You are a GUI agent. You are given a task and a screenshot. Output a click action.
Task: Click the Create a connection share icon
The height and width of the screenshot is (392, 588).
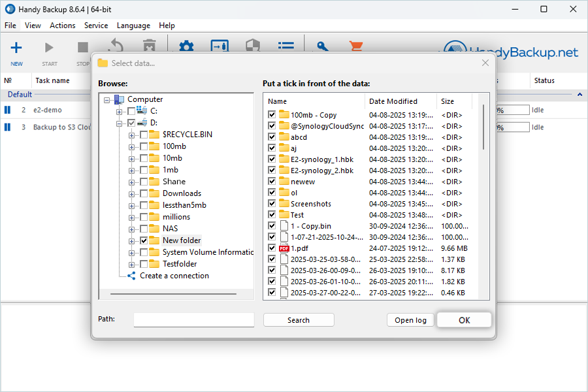131,276
